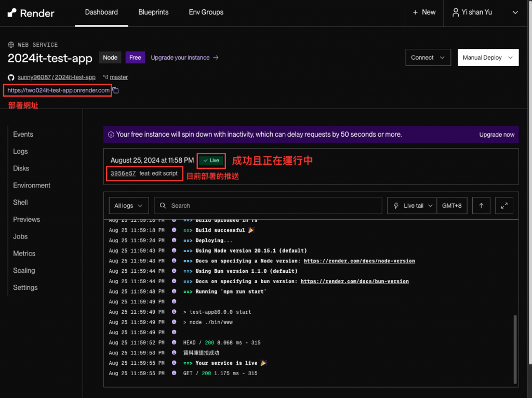
Task: Click the 'GET / 200 1.175 ms - 315' log line
Action: (x=220, y=373)
